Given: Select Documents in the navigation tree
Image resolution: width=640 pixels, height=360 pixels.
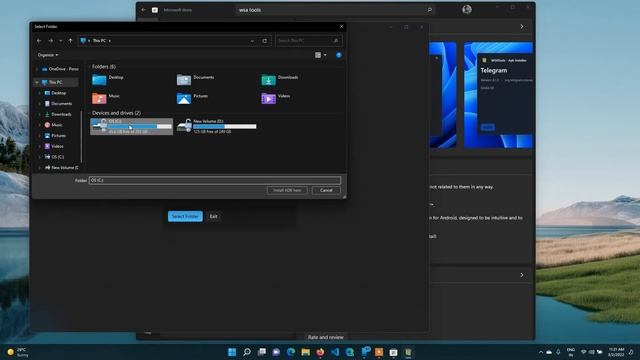Looking at the screenshot, I should pos(58,104).
